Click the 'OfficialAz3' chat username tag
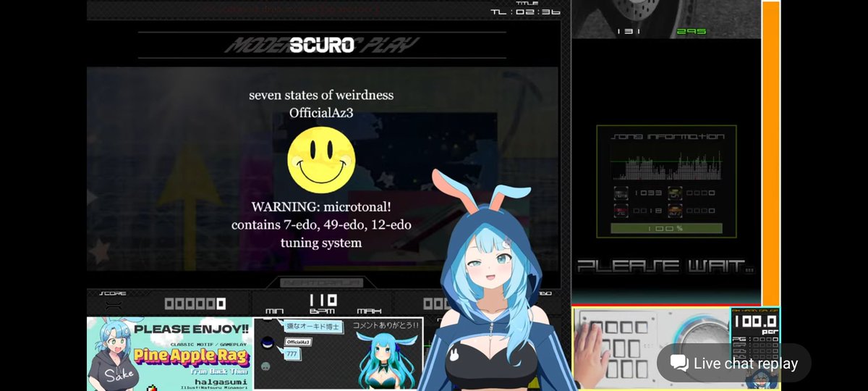 click(x=297, y=342)
